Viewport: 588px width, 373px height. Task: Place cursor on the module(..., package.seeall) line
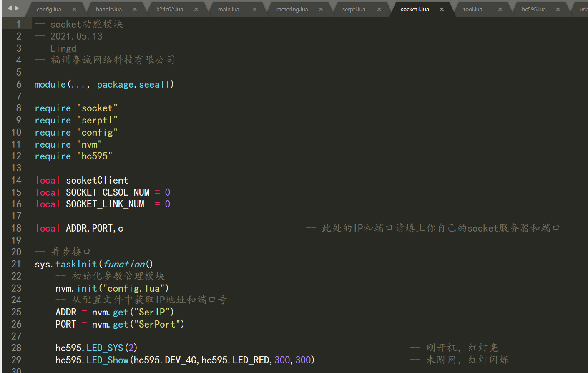coord(104,85)
